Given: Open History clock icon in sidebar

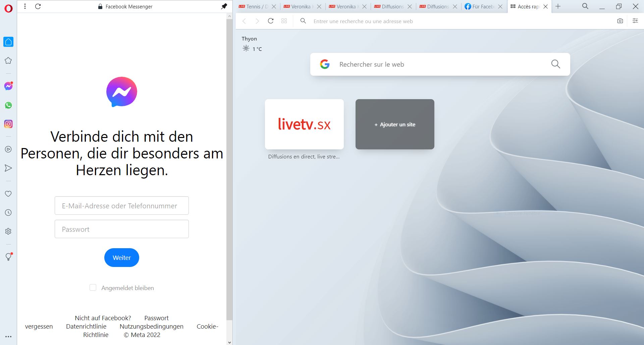Looking at the screenshot, I should (x=8, y=212).
